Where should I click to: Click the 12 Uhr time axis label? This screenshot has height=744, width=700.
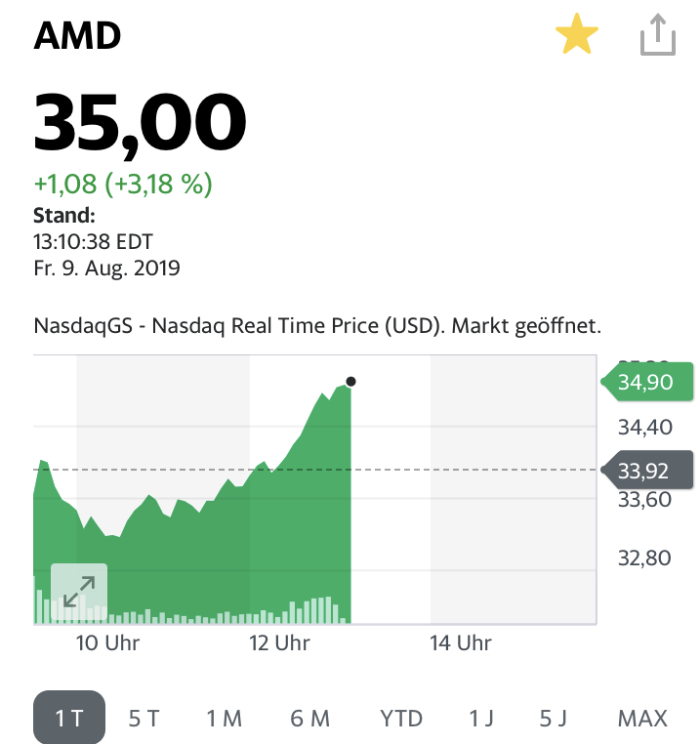(x=279, y=643)
